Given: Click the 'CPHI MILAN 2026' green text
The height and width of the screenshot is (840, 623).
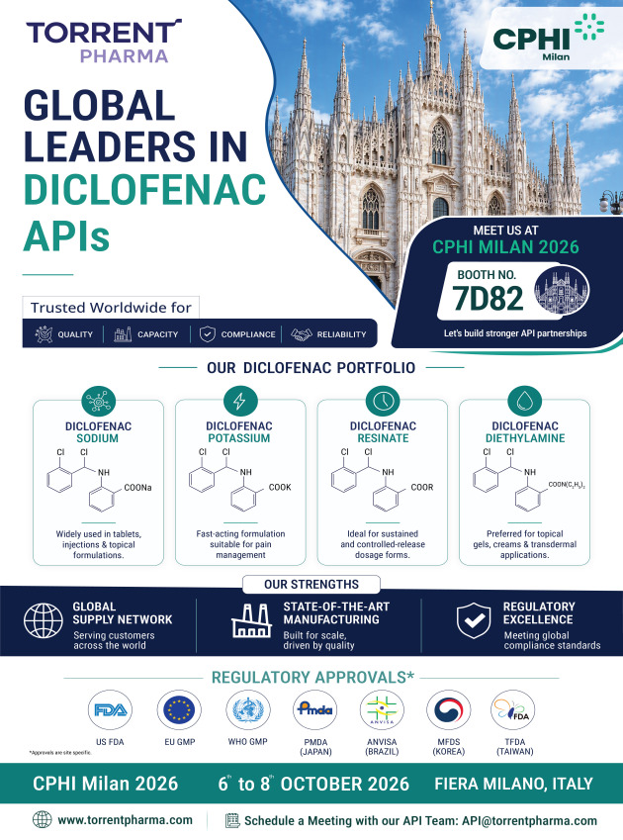Looking at the screenshot, I should (x=505, y=247).
